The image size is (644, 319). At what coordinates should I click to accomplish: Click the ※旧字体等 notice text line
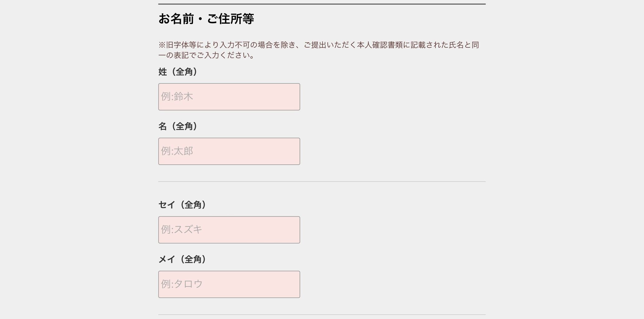point(319,45)
